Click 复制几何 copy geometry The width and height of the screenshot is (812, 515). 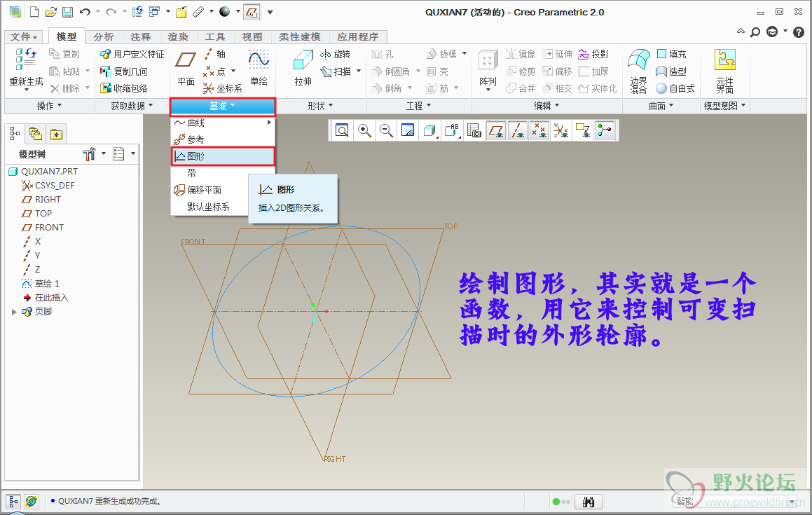coord(124,71)
